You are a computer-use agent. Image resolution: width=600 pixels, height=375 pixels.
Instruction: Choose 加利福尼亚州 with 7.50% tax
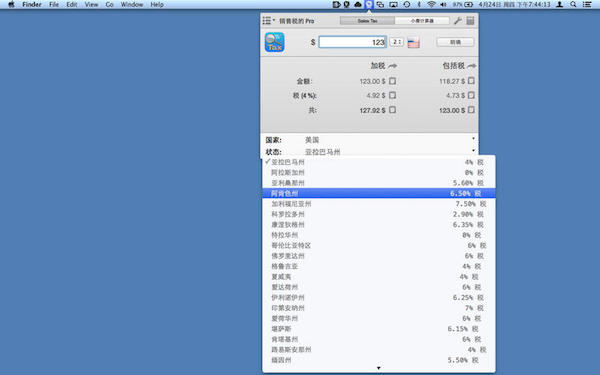pos(379,204)
